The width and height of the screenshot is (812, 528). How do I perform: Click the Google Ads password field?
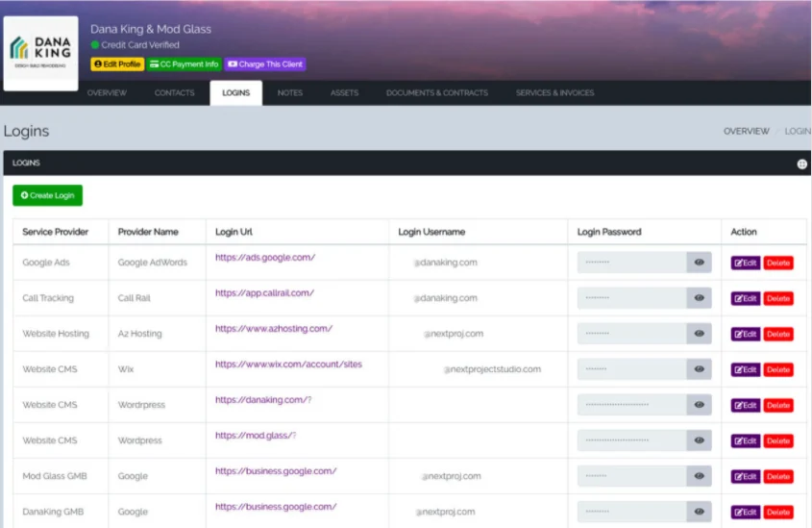point(631,263)
